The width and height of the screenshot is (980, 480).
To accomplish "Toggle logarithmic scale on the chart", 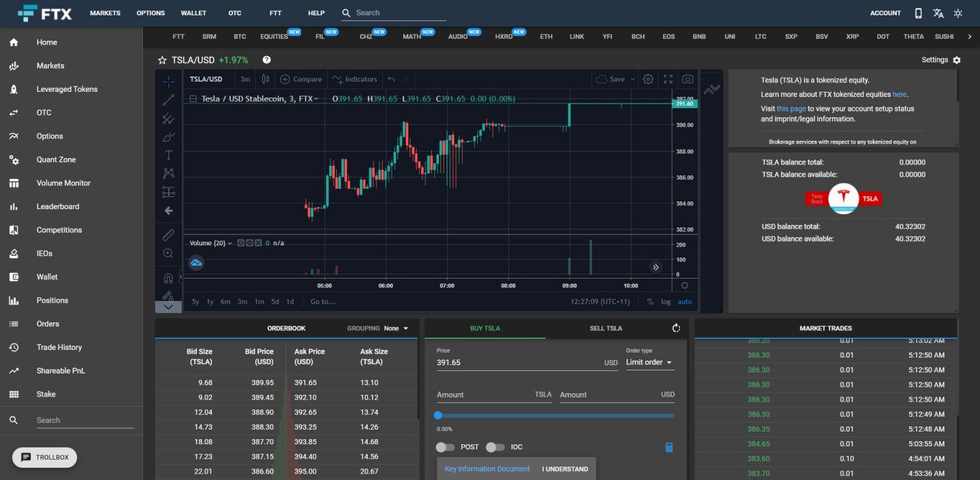I will click(x=667, y=301).
